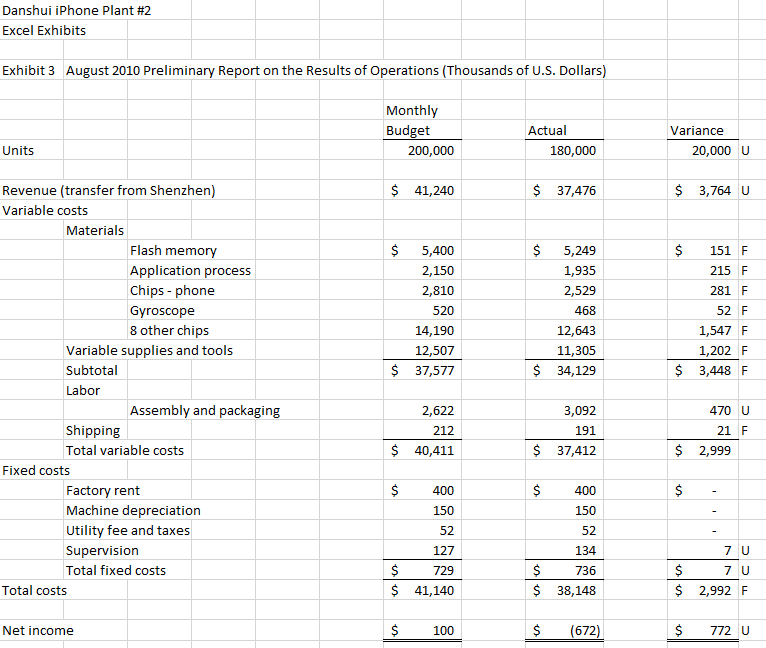Viewport: 766px width, 648px height.
Task: Select the 'Subtotal' row label
Action: coord(92,371)
